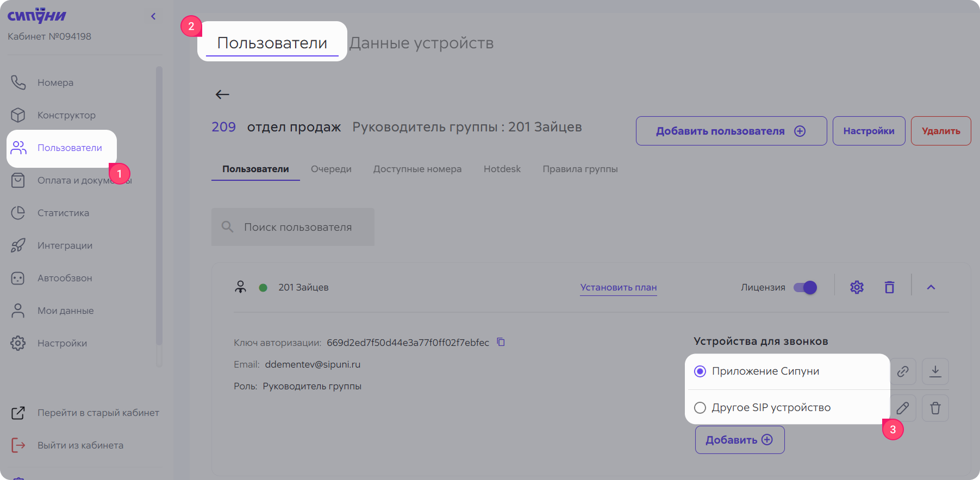Edit the other SIP device
The height and width of the screenshot is (480, 980).
(903, 408)
